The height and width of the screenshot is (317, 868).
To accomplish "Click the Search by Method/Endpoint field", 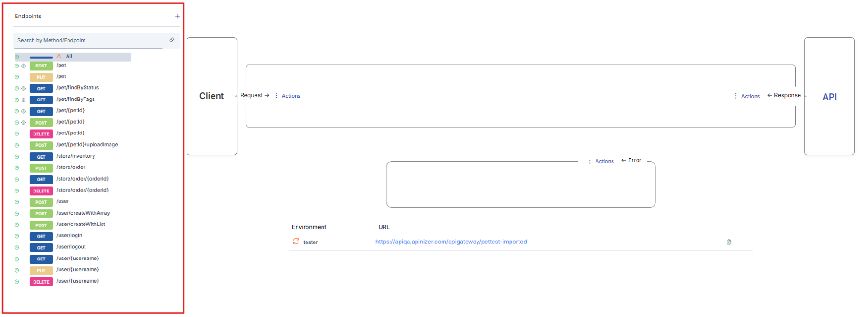I will [x=90, y=40].
